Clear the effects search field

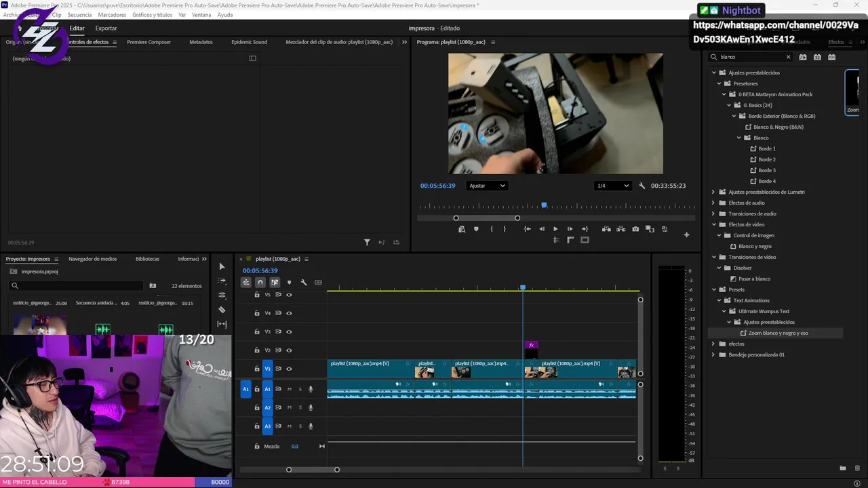788,57
